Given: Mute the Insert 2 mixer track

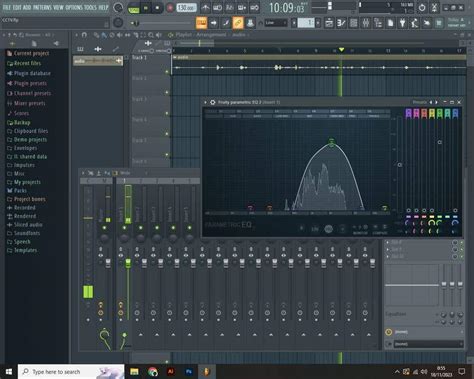Looking at the screenshot, I should point(141,228).
